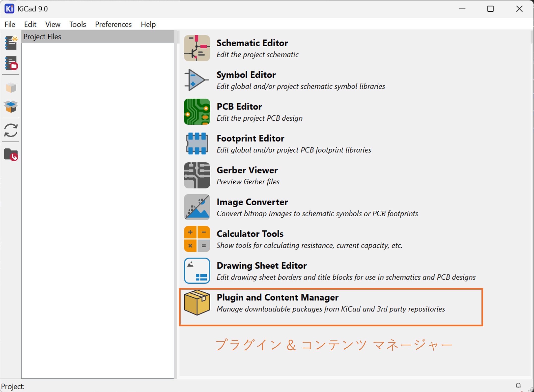Viewport: 534px width, 392px height.
Task: Click the Image Converter title text
Action: click(x=252, y=202)
